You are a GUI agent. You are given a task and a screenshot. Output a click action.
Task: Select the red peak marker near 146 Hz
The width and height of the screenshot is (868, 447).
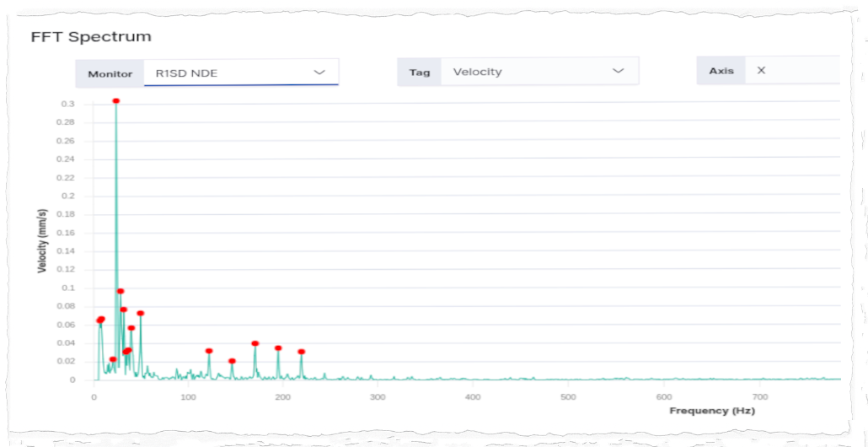click(232, 361)
